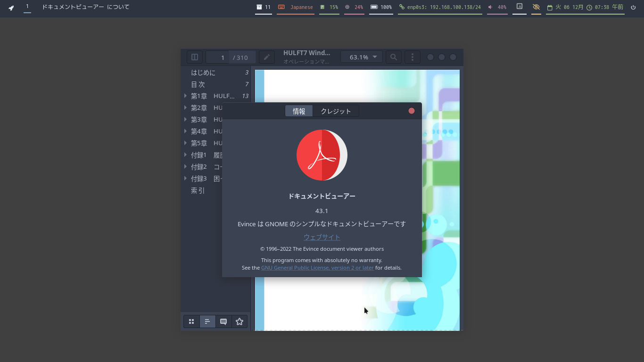Open the three-dot menu in viewer toolbar
The height and width of the screenshot is (362, 644).
coord(413,57)
